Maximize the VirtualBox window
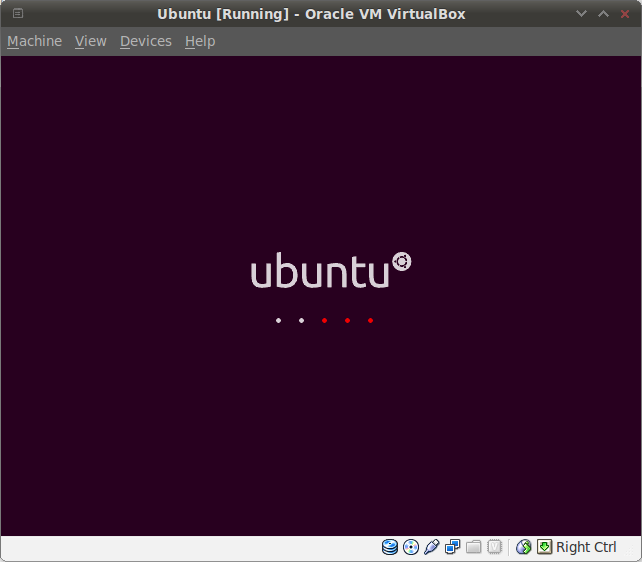The image size is (642, 562). click(603, 14)
